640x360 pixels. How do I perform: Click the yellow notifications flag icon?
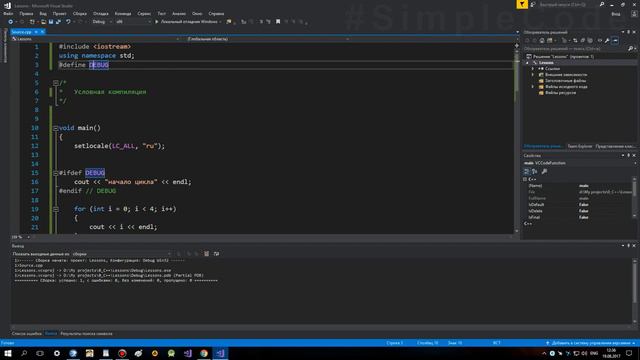[522, 4]
